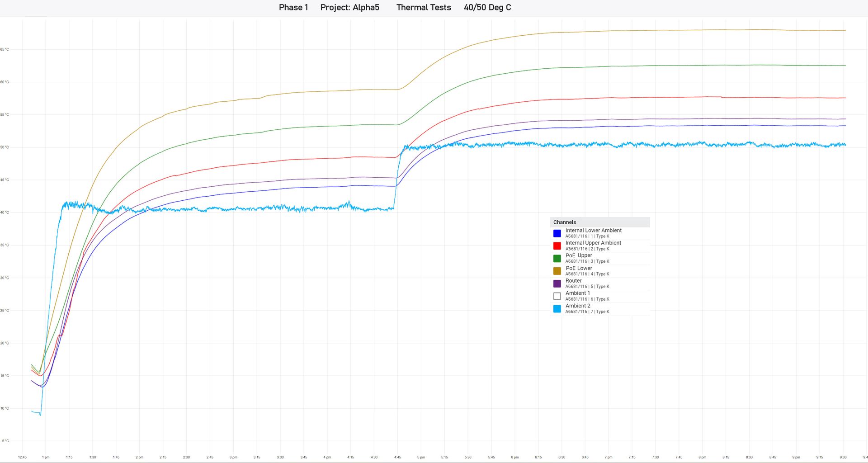Click the blue Internal Lower Ambient color swatch

tap(557, 233)
